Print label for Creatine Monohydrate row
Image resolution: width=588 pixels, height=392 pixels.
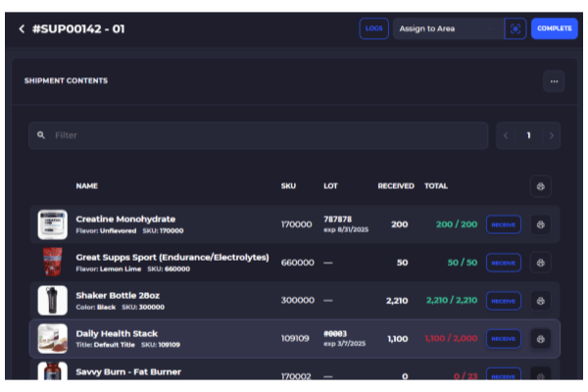pos(540,224)
